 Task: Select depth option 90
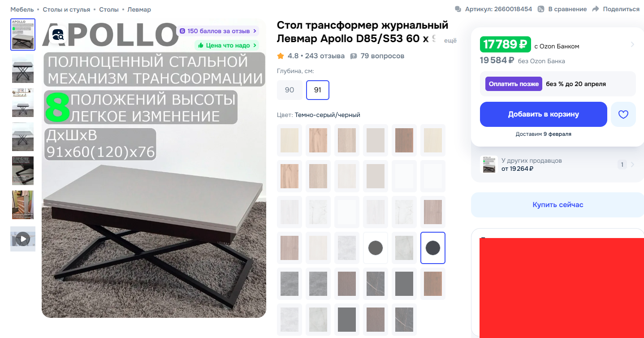coord(290,90)
